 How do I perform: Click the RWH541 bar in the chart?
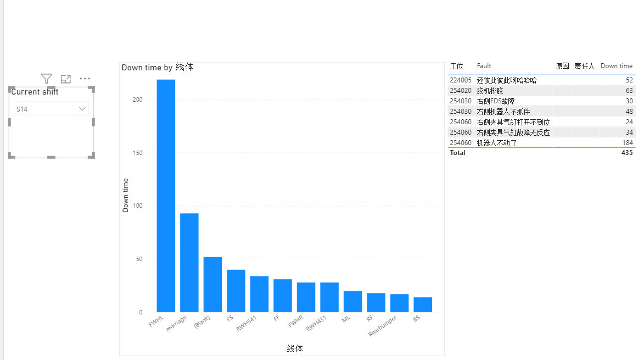(260, 294)
